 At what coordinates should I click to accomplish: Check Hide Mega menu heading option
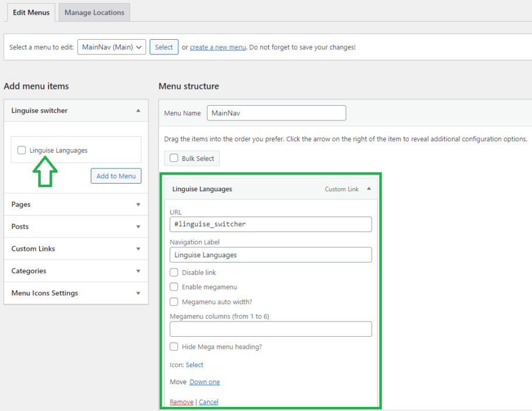point(174,347)
